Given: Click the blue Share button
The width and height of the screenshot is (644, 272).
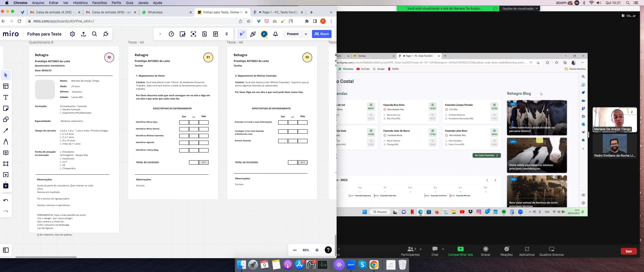Looking at the screenshot, I should [x=322, y=34].
